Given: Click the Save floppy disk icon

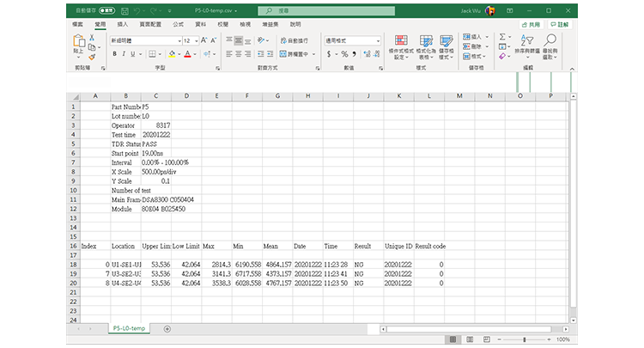Looking at the screenshot, I should coord(125,10).
